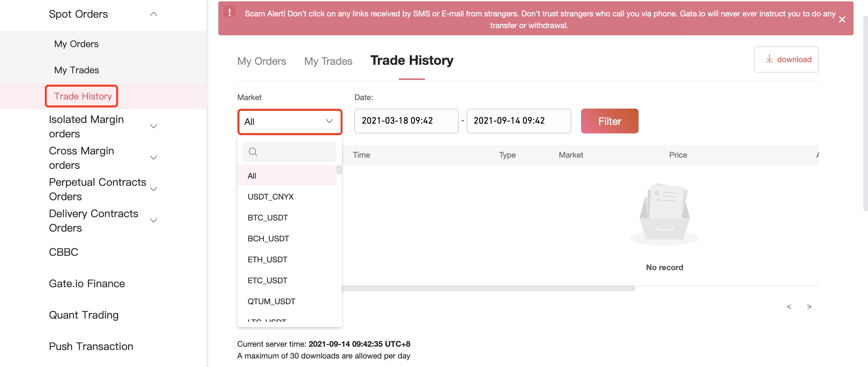Open the Market dropdown showing All

tap(290, 121)
